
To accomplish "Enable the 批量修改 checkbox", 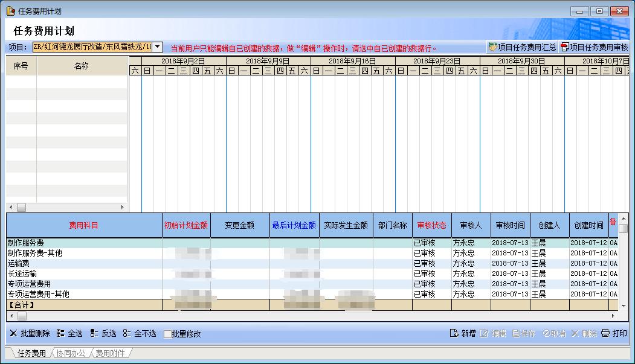I will point(168,334).
